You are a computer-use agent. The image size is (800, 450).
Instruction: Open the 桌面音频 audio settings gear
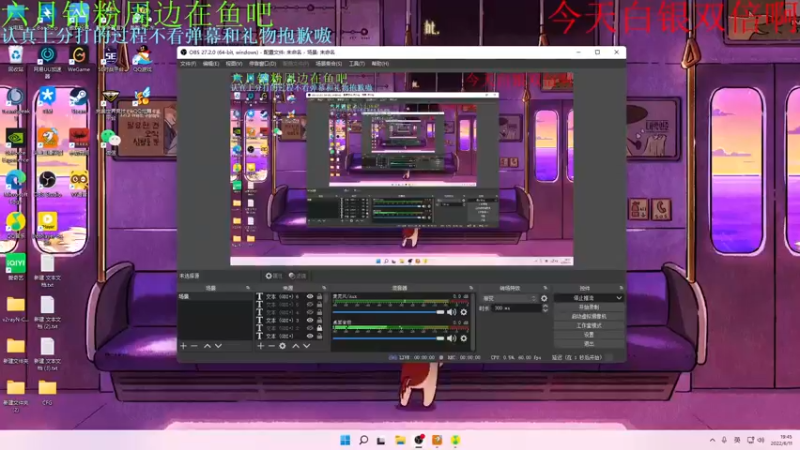click(x=464, y=338)
